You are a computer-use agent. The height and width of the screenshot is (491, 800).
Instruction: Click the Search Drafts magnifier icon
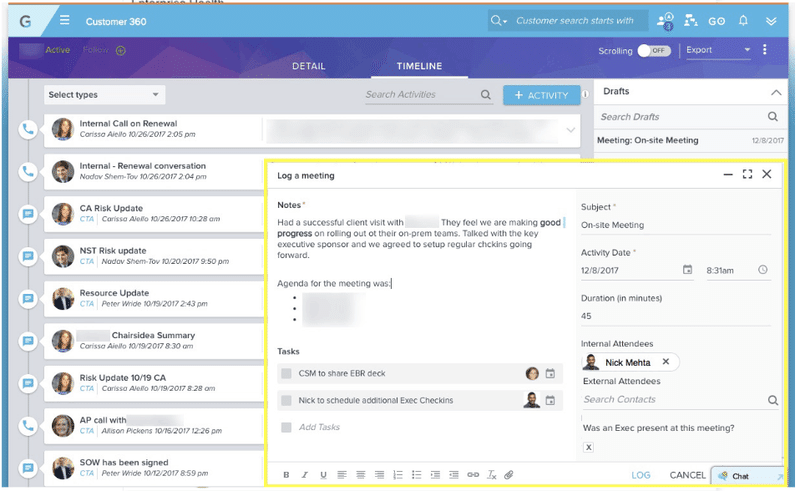772,116
